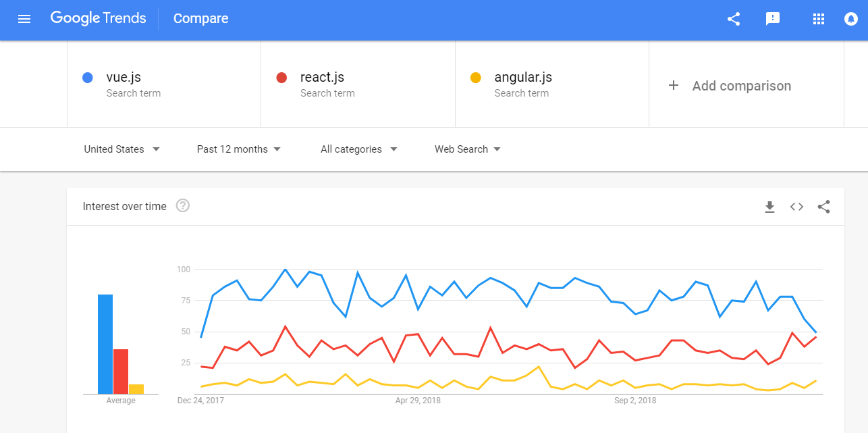868x433 pixels.
Task: Select the react.js search term
Action: 323,77
